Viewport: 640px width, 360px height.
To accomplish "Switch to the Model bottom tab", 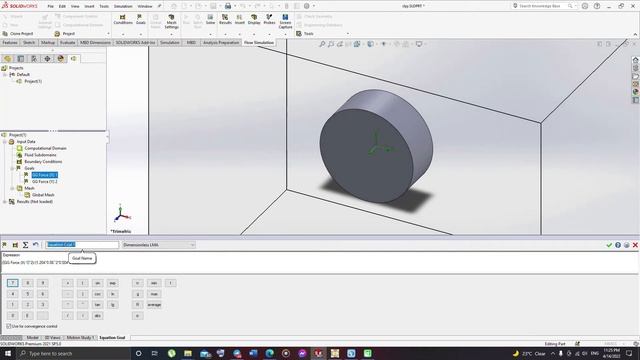I will tap(33, 338).
